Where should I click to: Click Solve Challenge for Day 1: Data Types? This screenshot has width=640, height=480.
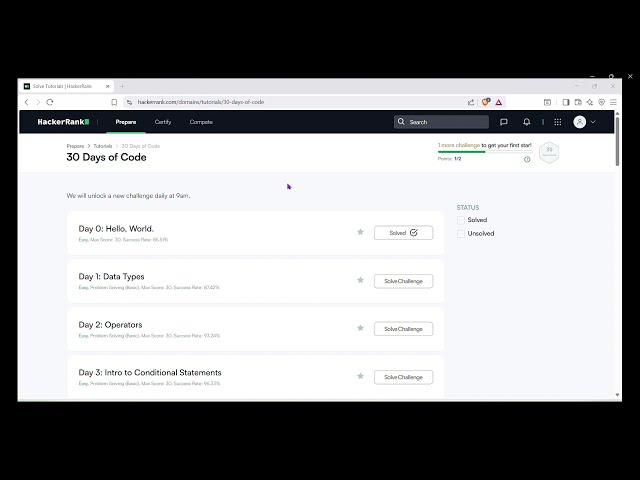[403, 281]
